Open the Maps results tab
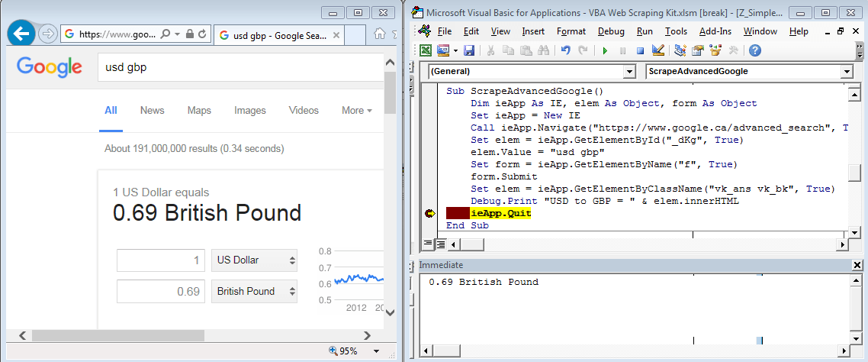The width and height of the screenshot is (868, 362). (199, 110)
